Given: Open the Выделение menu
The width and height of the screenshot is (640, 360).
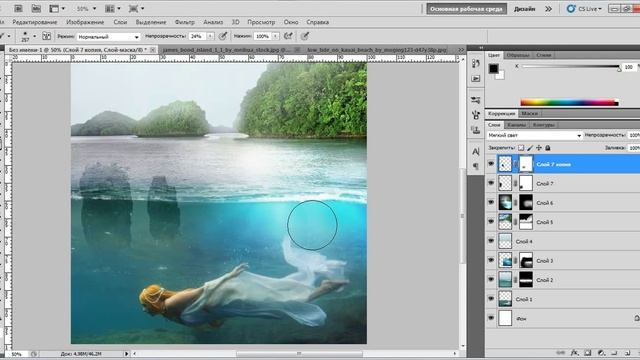Looking at the screenshot, I should [151, 22].
